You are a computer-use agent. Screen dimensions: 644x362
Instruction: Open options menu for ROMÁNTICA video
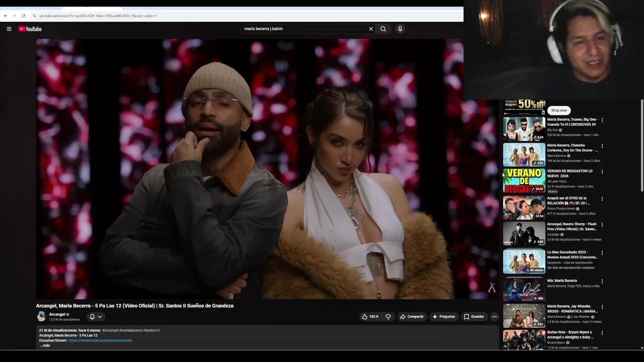602,307
